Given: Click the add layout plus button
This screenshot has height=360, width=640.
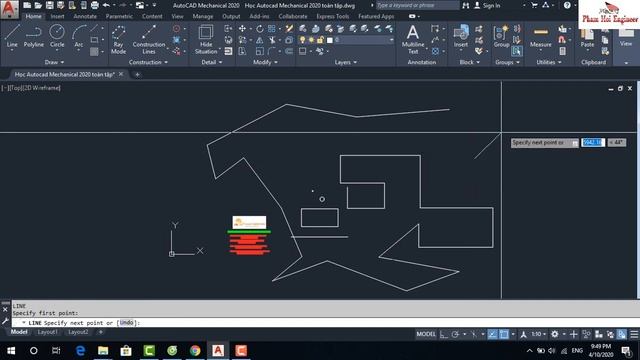Looking at the screenshot, I should (101, 332).
